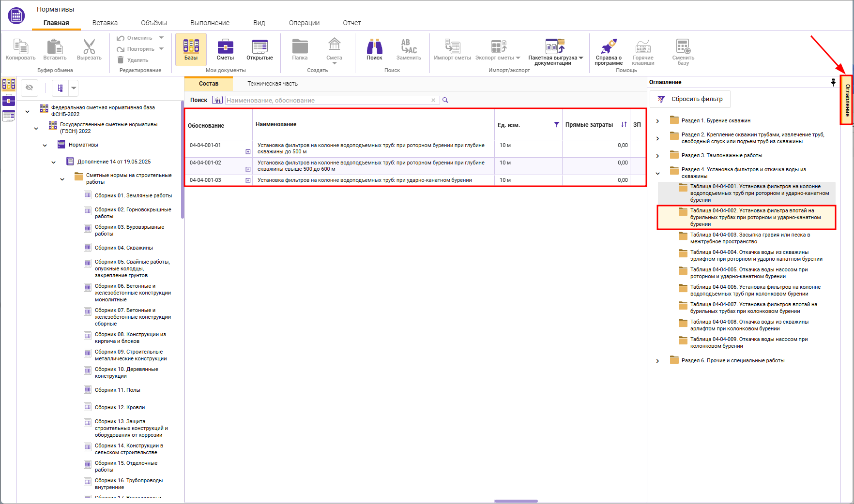Viewport: 854px width, 504px height.
Task: Click the horizontal scrollbar at bottom
Action: [516, 501]
